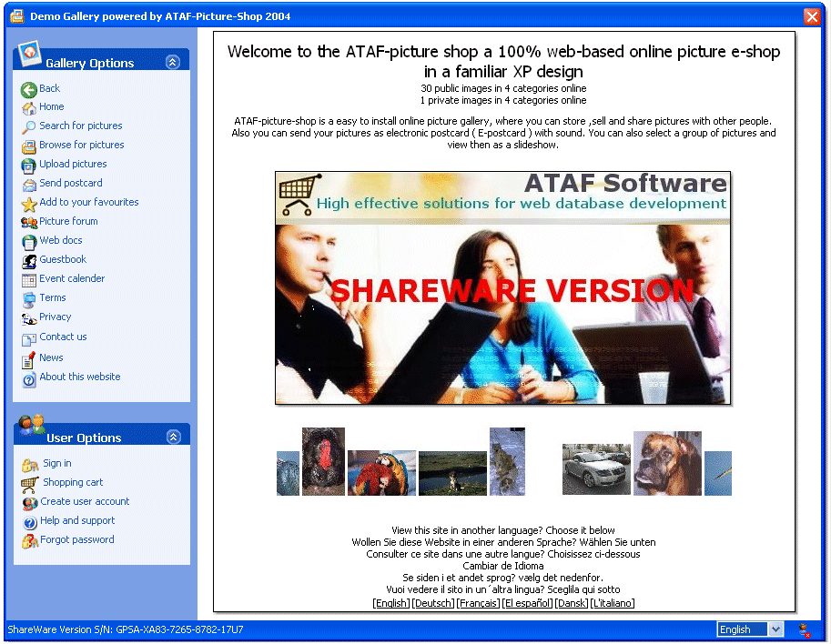The image size is (831, 644).
Task: Click the ATAF Software banner image
Action: click(502, 287)
